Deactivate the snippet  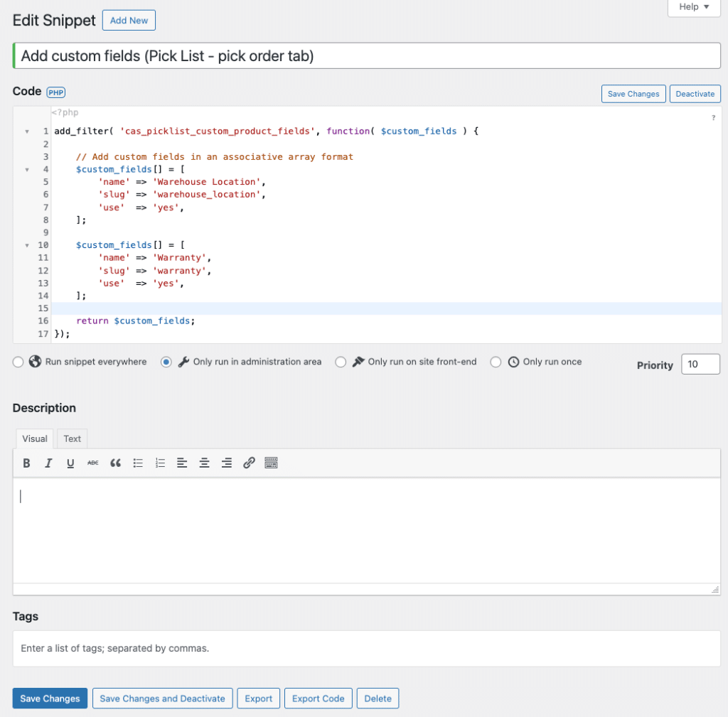(695, 94)
